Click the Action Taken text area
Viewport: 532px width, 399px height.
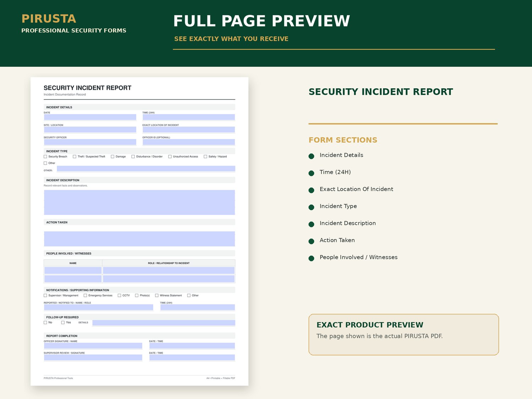pos(139,239)
